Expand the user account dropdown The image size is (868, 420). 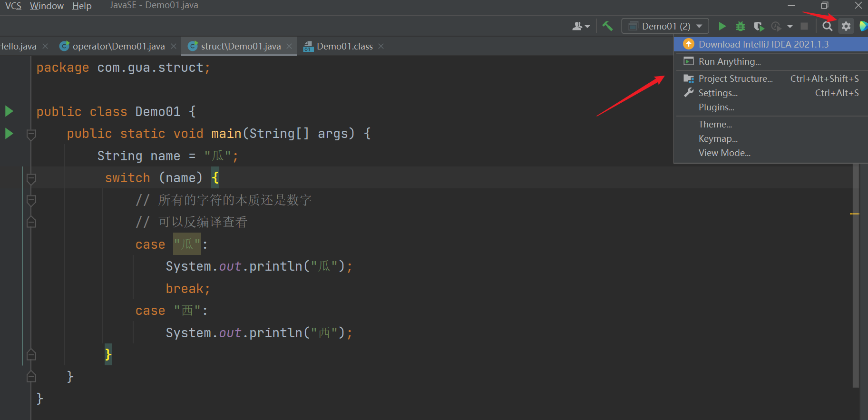[x=581, y=26]
